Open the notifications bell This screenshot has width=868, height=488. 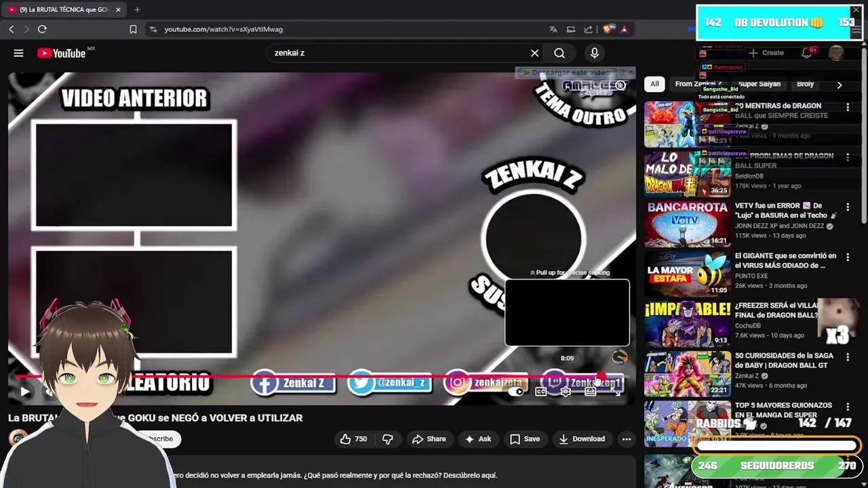point(806,53)
